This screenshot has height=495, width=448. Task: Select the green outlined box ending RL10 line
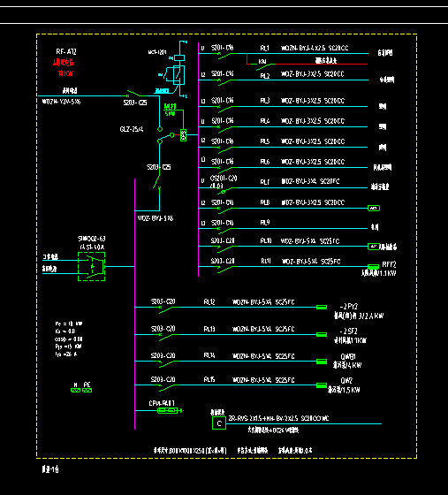[x=374, y=247]
